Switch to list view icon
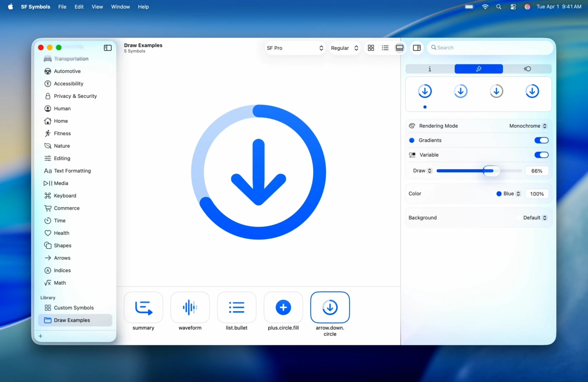Screen dimensions: 588x382 (385, 48)
